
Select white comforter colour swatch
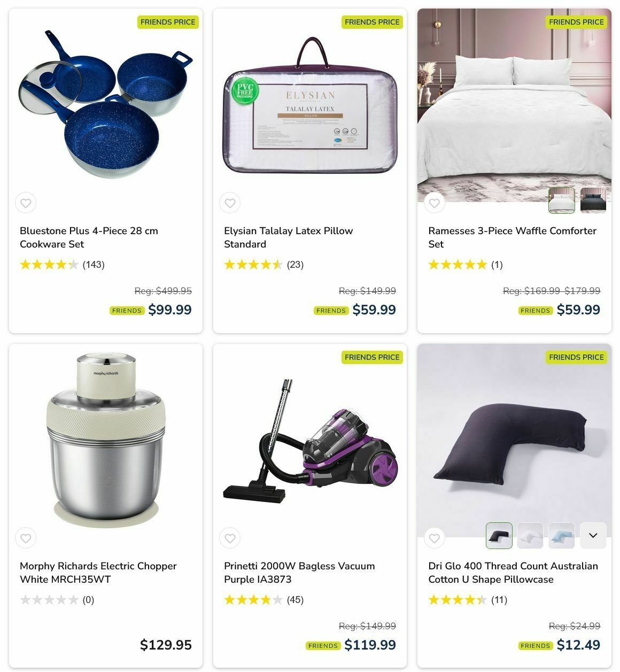(562, 200)
